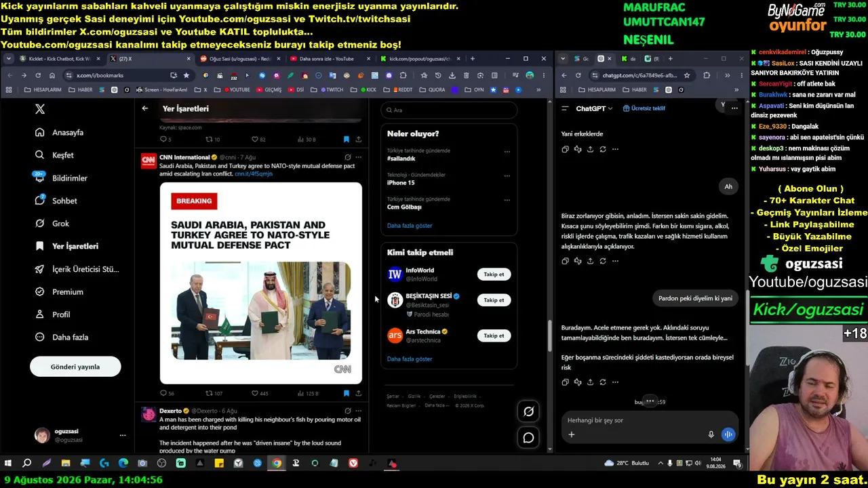
Task: Switch to kick.com popout tab
Action: [419, 59]
